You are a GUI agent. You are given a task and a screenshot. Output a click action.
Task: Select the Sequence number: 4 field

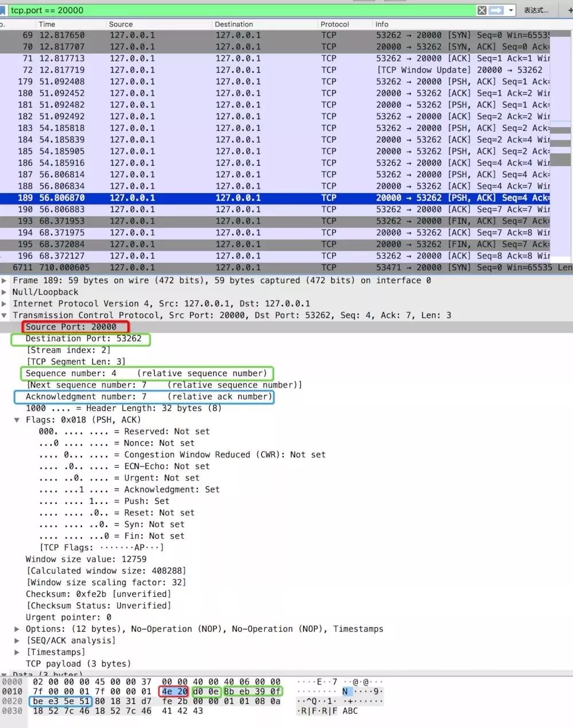(x=146, y=373)
